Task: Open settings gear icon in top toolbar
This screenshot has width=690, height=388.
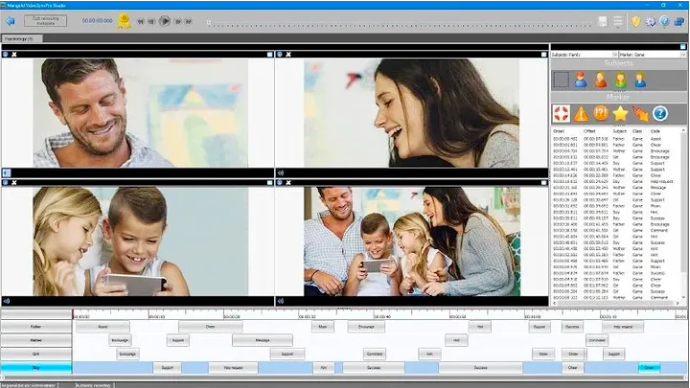Action: tap(650, 21)
